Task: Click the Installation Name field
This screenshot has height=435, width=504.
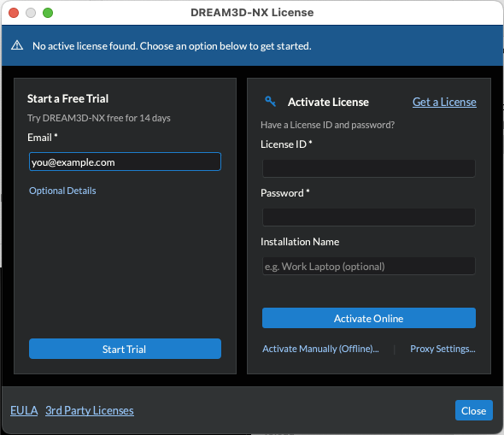Action: pyautogui.click(x=369, y=266)
